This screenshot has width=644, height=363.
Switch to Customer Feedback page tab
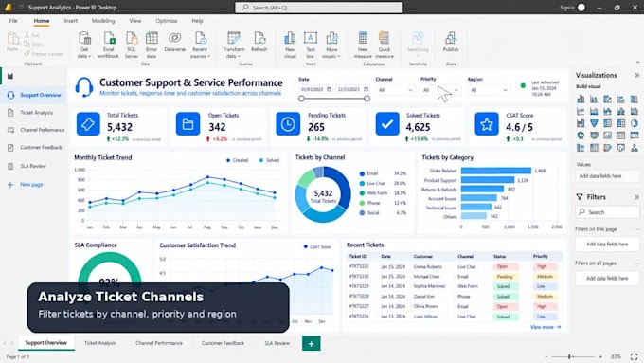[x=223, y=343]
